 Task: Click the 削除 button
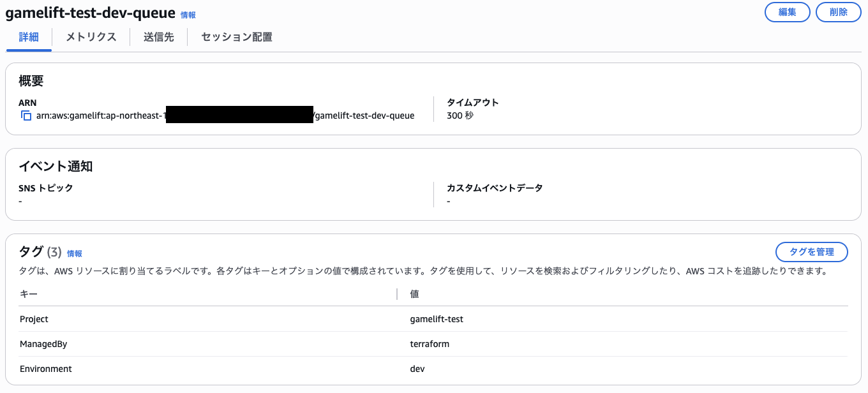[838, 11]
